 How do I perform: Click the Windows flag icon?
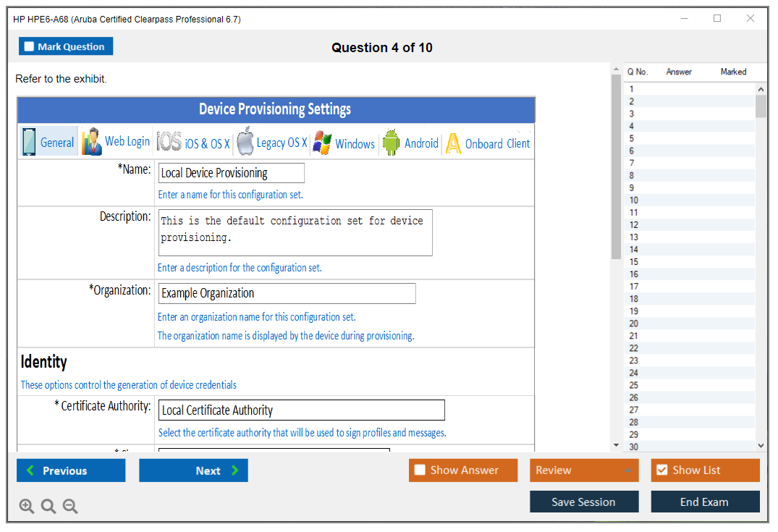point(322,143)
